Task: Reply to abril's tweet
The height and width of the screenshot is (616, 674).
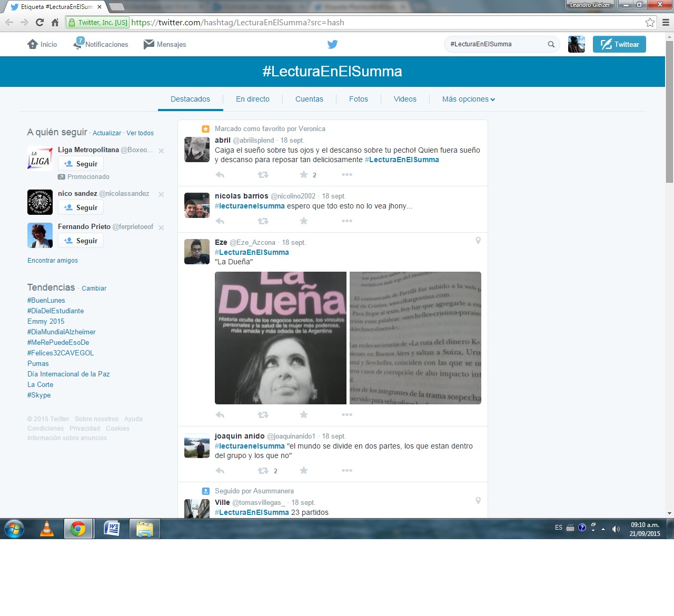Action: pos(220,175)
